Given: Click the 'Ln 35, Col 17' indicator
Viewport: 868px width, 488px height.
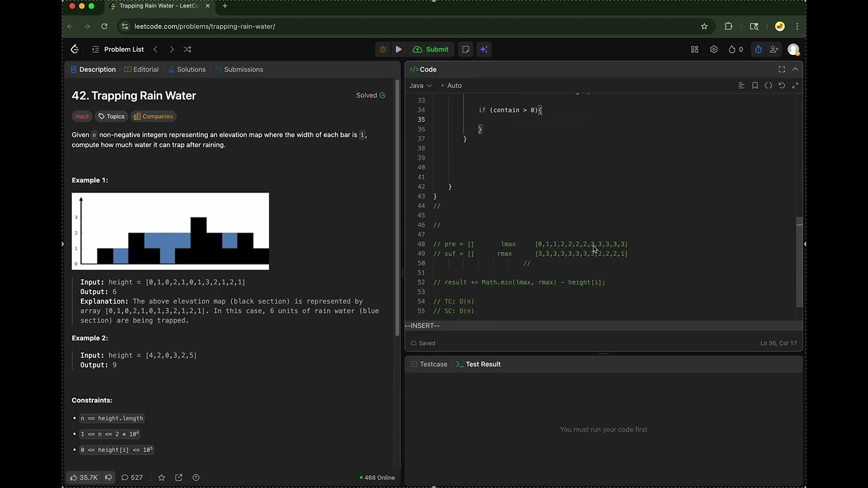Looking at the screenshot, I should [x=778, y=343].
